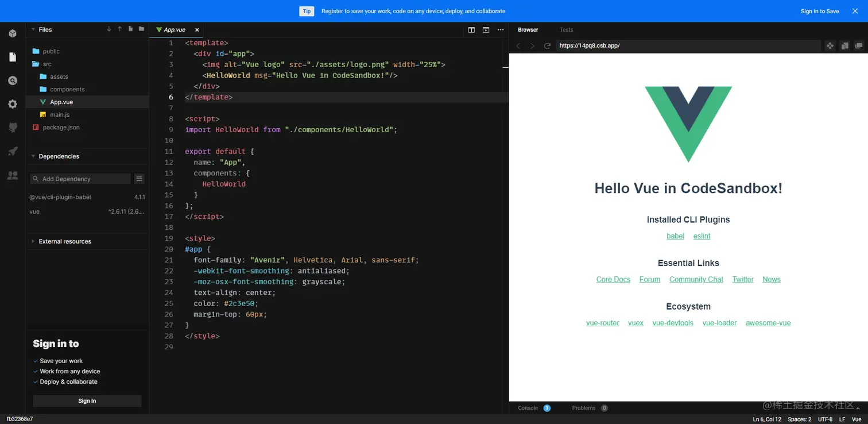Open the Core Docs link
Screen dimensions: 868x424
[613, 279]
